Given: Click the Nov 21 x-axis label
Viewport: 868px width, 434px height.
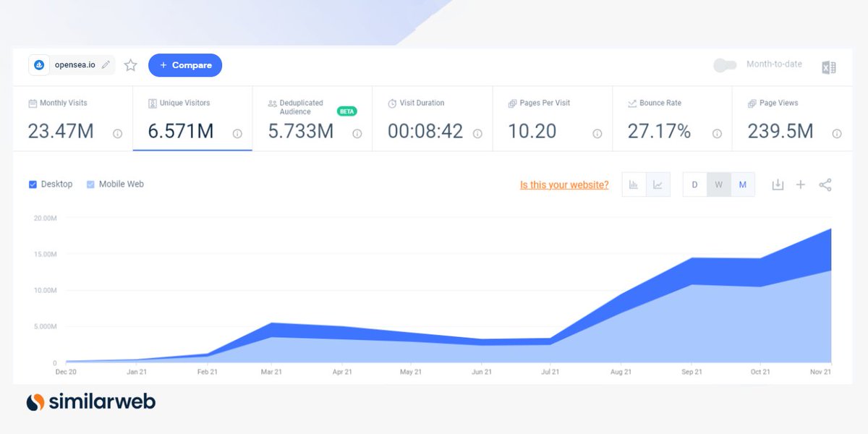Looking at the screenshot, I should tap(820, 373).
